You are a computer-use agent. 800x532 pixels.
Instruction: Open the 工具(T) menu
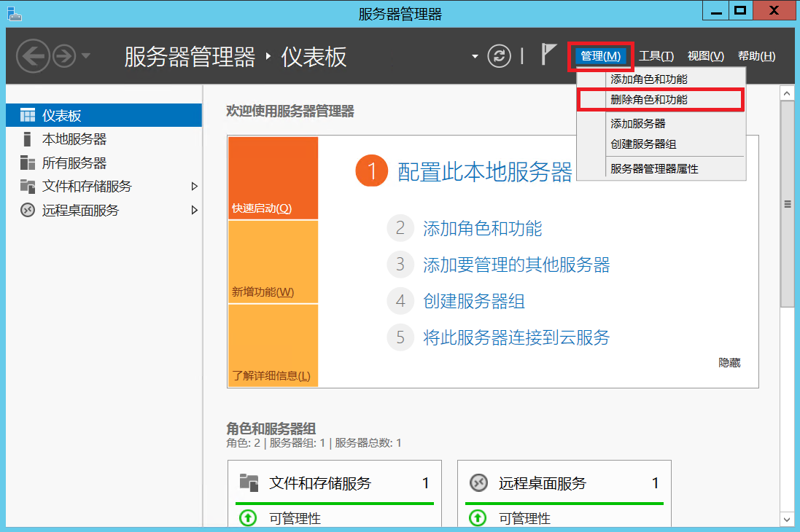click(x=656, y=56)
